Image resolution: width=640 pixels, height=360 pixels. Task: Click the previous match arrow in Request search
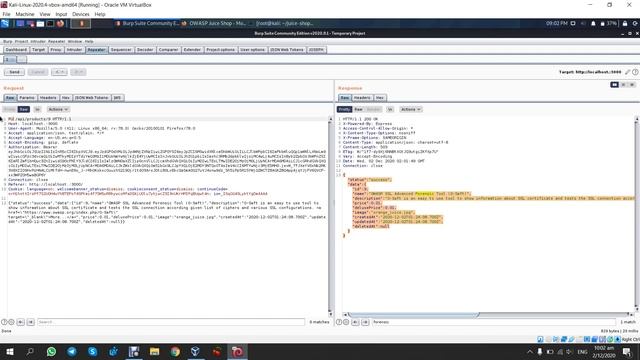(21, 322)
